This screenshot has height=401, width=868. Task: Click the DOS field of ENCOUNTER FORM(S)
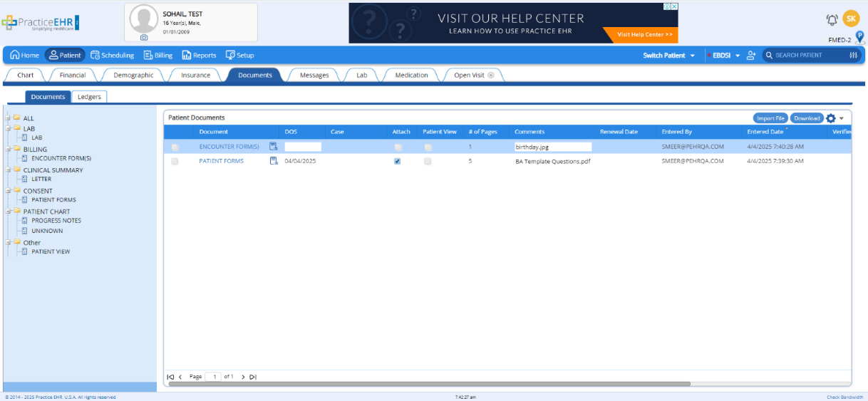[x=303, y=147]
